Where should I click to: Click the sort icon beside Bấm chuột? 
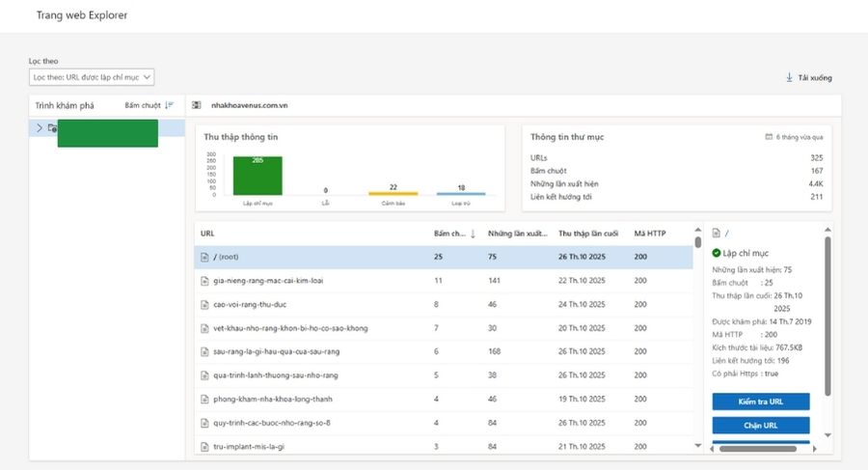point(170,105)
